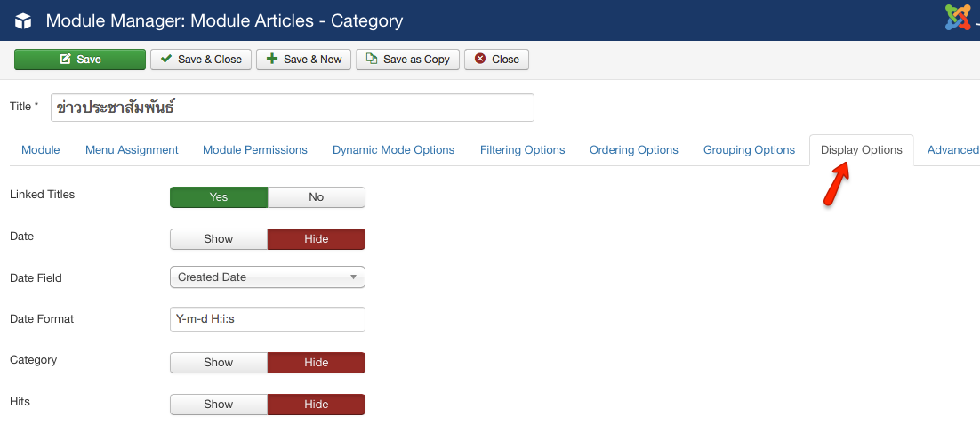Set Linked Titles to No

click(317, 196)
